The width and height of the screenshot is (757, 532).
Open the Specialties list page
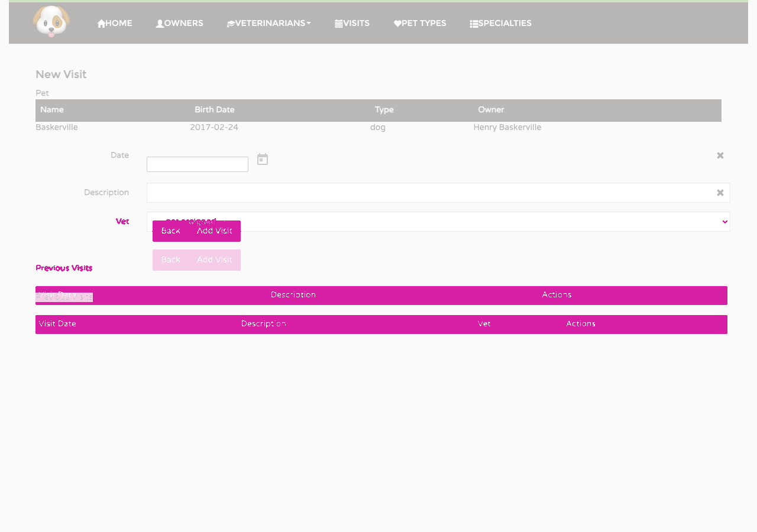tap(500, 24)
